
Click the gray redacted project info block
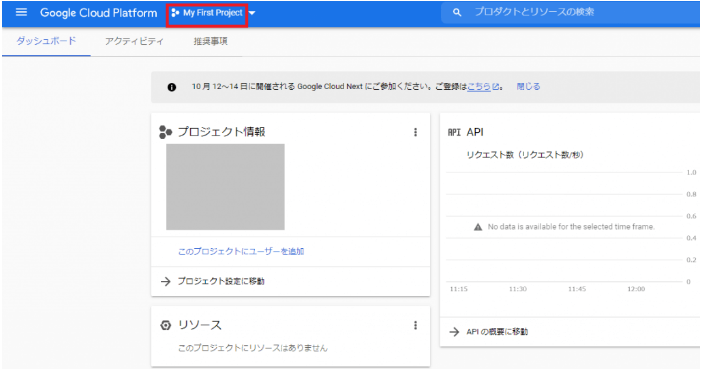click(225, 187)
